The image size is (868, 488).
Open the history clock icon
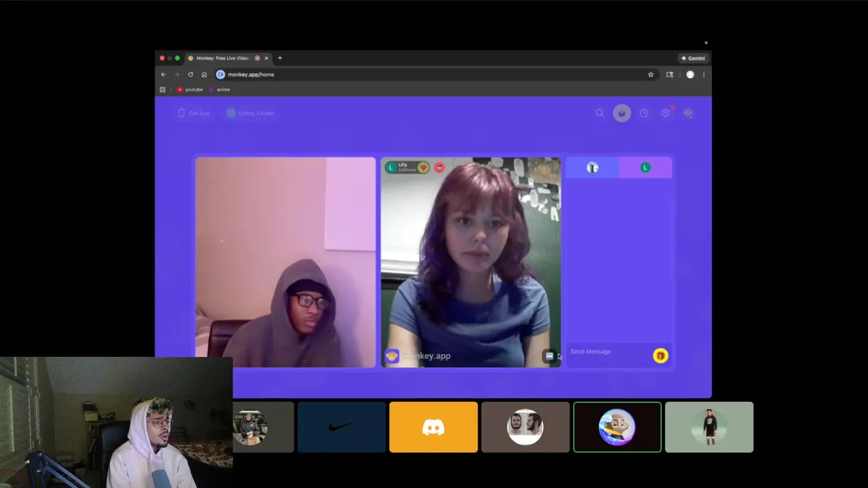coord(644,113)
